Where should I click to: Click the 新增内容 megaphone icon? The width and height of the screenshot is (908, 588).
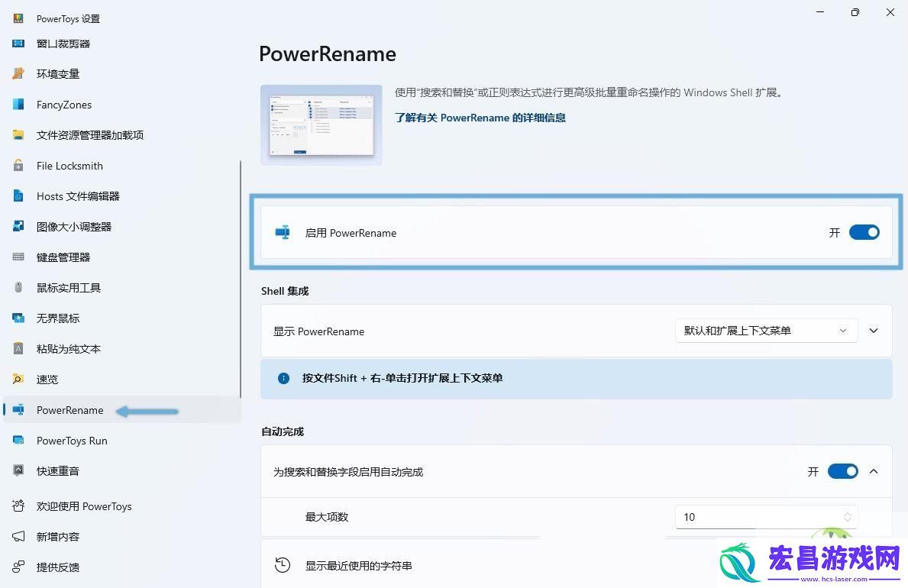[x=18, y=536]
